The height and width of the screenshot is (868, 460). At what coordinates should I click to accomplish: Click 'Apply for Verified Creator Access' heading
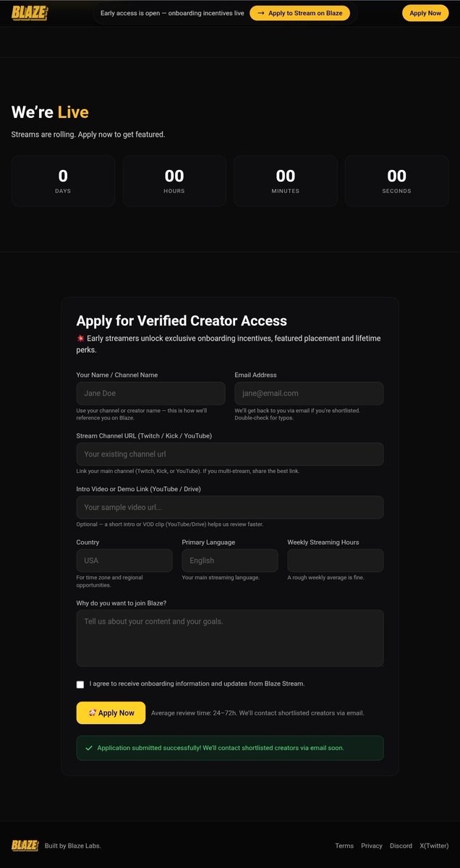[x=182, y=320]
